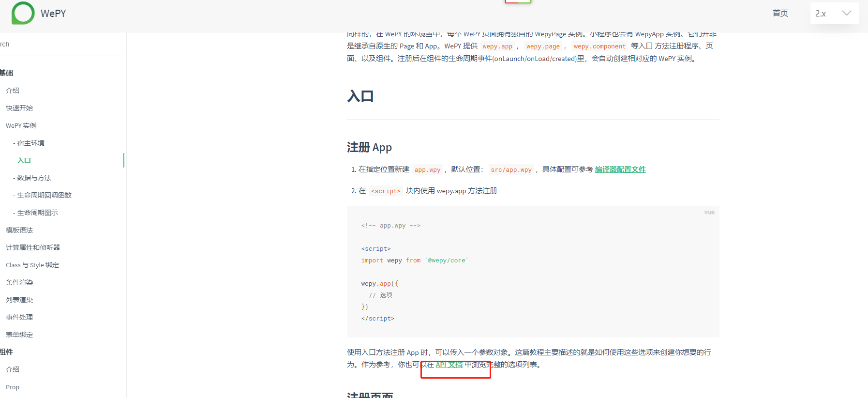Open the Class 与 Style 绑定 page
868x398 pixels.
pyautogui.click(x=32, y=265)
